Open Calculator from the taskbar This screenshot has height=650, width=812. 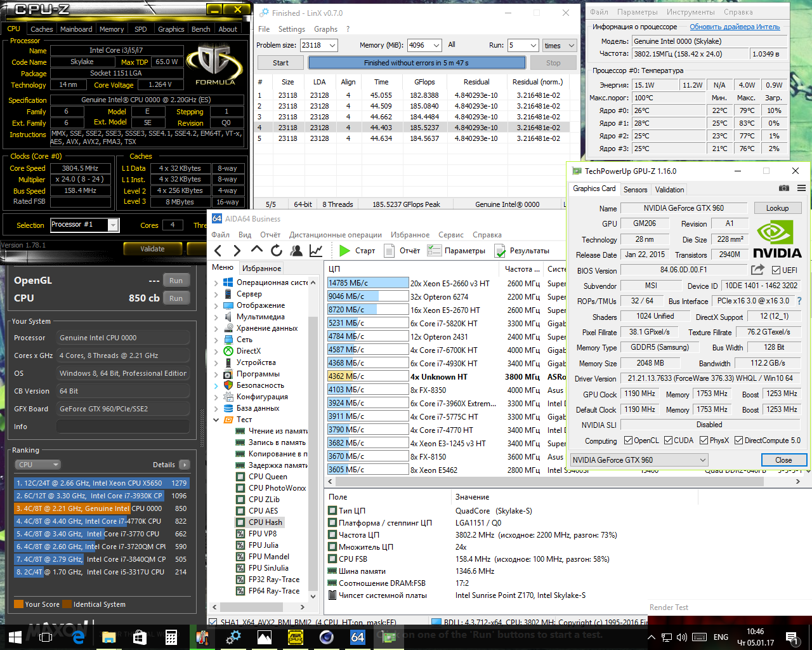171,637
